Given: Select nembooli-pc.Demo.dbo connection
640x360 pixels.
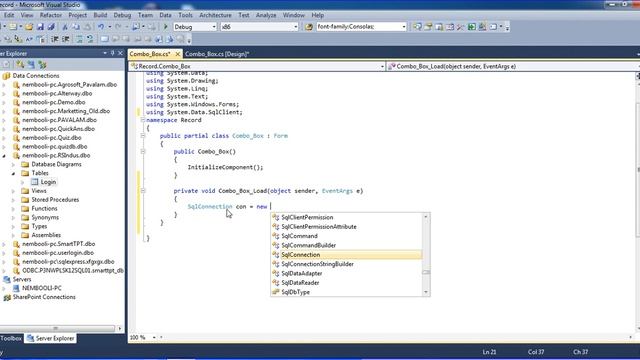Looking at the screenshot, I should (53, 102).
